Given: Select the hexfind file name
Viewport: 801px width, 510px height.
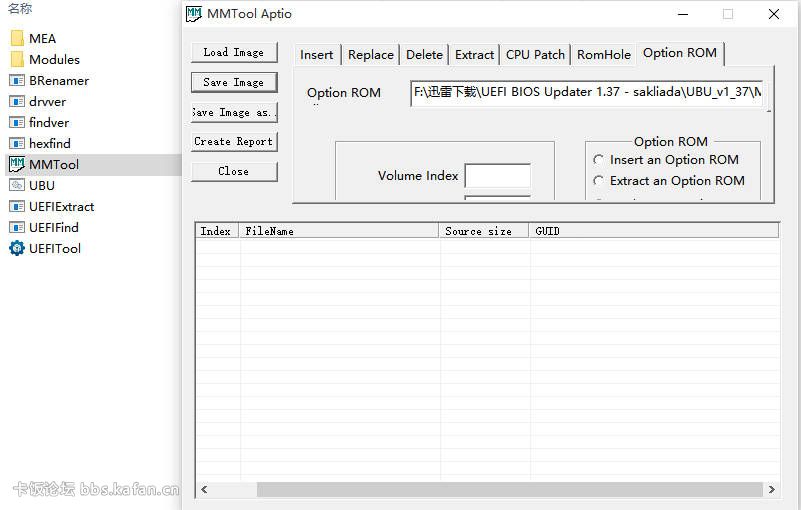Looking at the screenshot, I should [x=50, y=144].
